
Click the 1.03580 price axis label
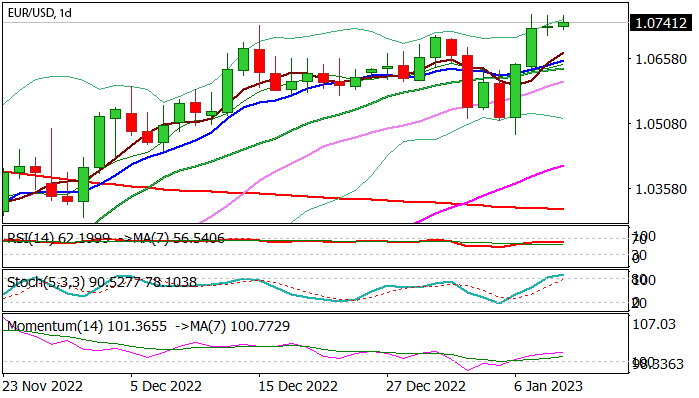coord(661,189)
